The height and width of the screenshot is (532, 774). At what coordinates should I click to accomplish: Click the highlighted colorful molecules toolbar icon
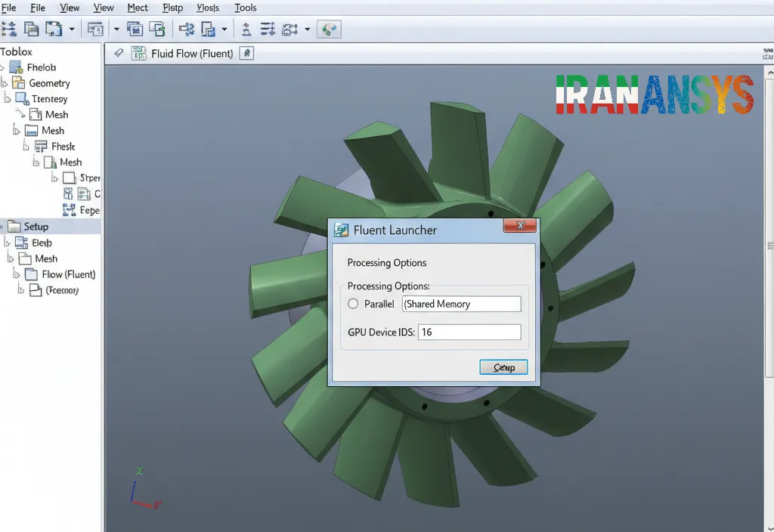pos(329,29)
